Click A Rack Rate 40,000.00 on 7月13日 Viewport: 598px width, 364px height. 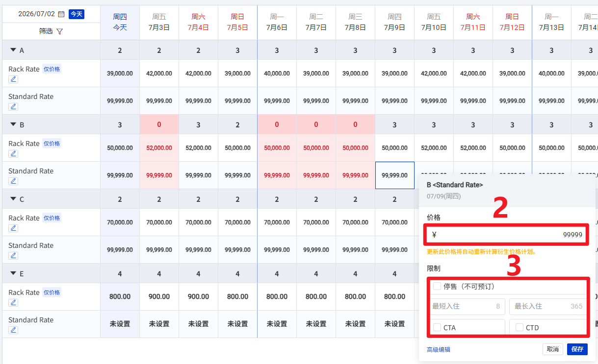[x=551, y=73]
